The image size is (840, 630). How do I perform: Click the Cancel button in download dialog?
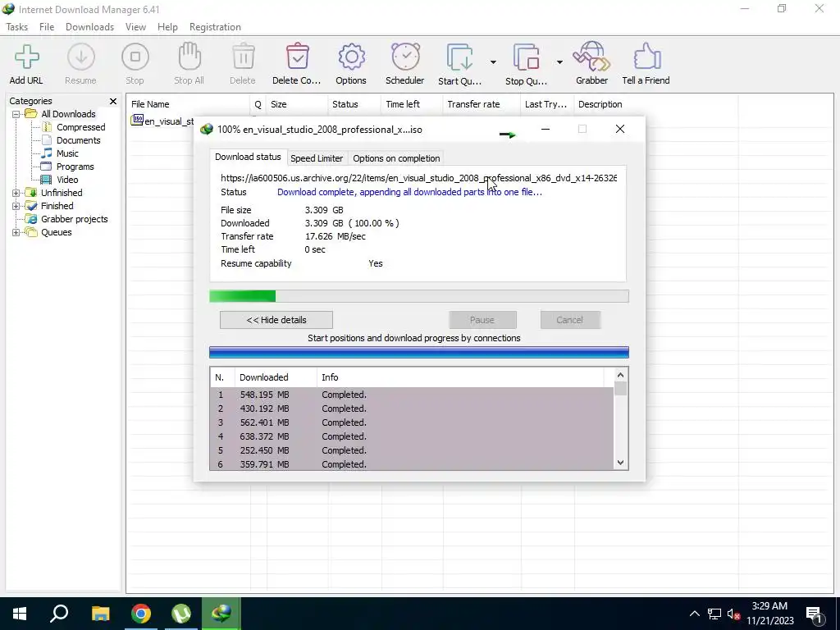click(x=570, y=320)
